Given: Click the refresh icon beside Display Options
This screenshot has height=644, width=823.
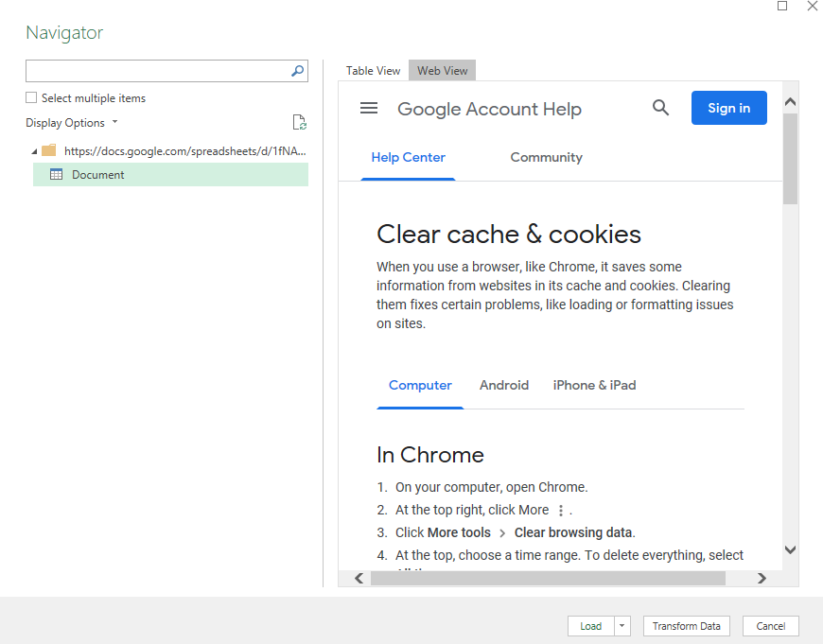Looking at the screenshot, I should coord(299,122).
